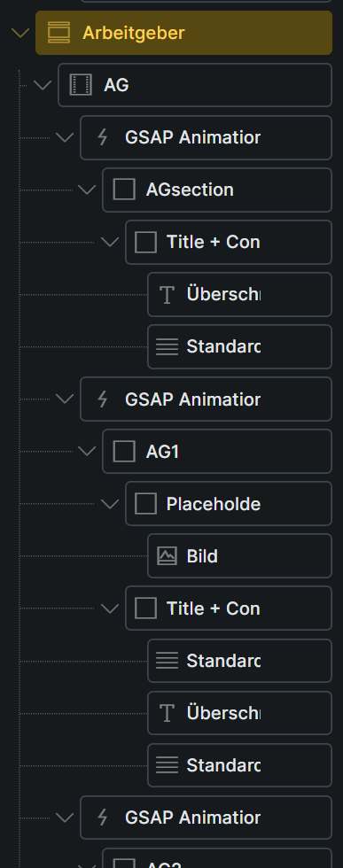Collapse the AGsection chevron

[x=87, y=190]
